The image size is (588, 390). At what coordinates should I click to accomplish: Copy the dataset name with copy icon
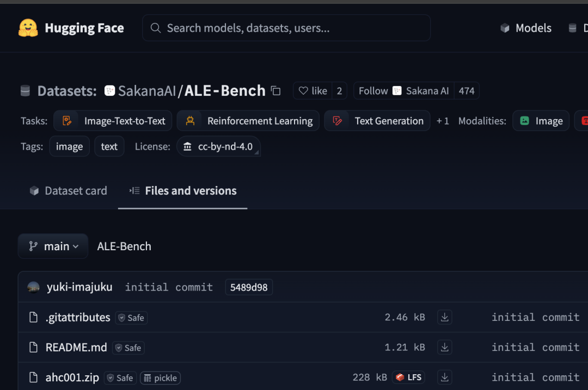click(276, 91)
